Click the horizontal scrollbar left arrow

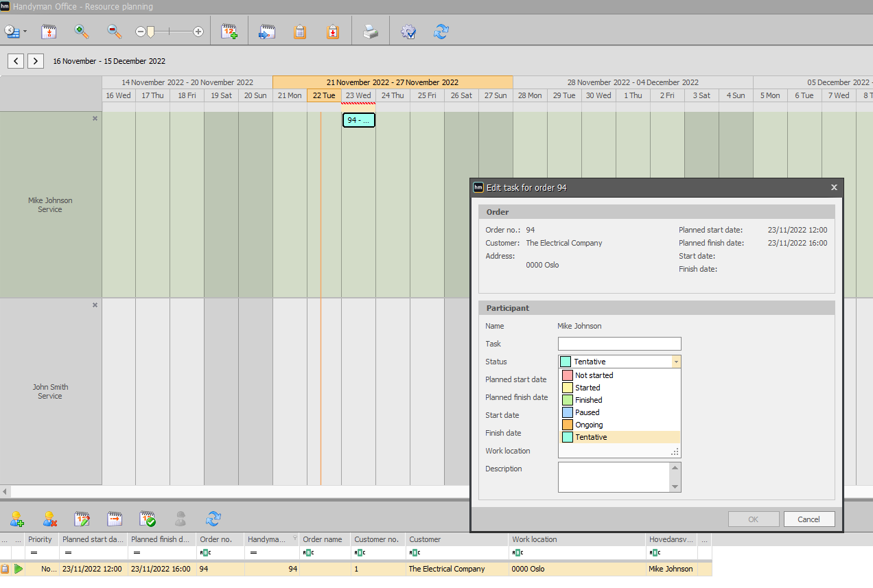tap(5, 491)
